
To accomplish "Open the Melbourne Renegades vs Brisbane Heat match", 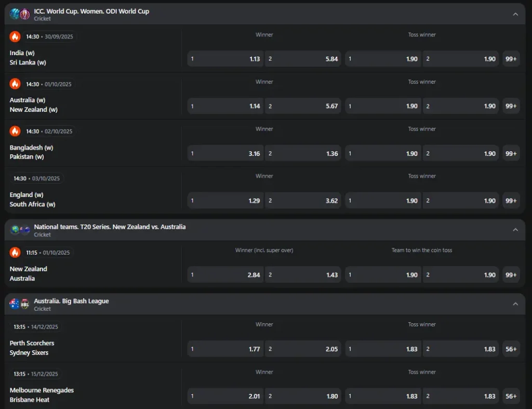I will (42, 395).
